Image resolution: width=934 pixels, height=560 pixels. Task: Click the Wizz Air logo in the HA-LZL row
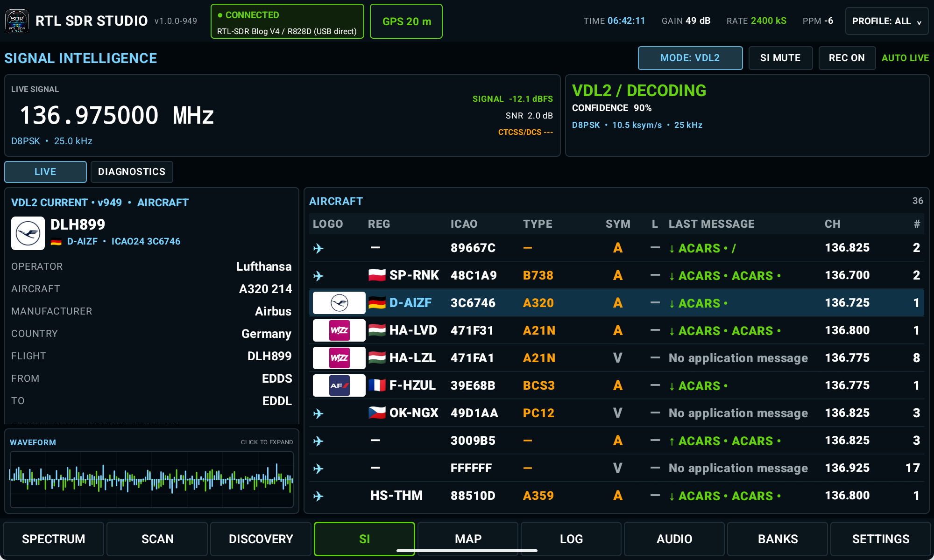339,358
